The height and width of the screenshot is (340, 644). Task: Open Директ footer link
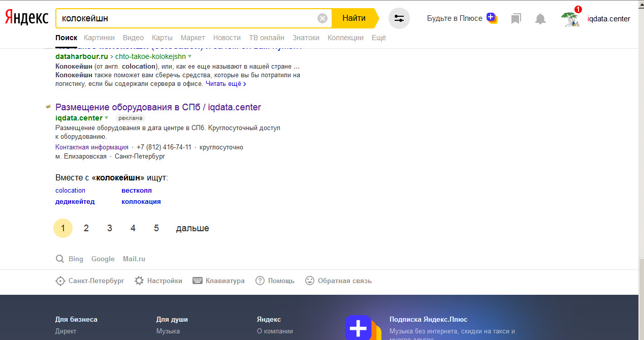tap(66, 331)
